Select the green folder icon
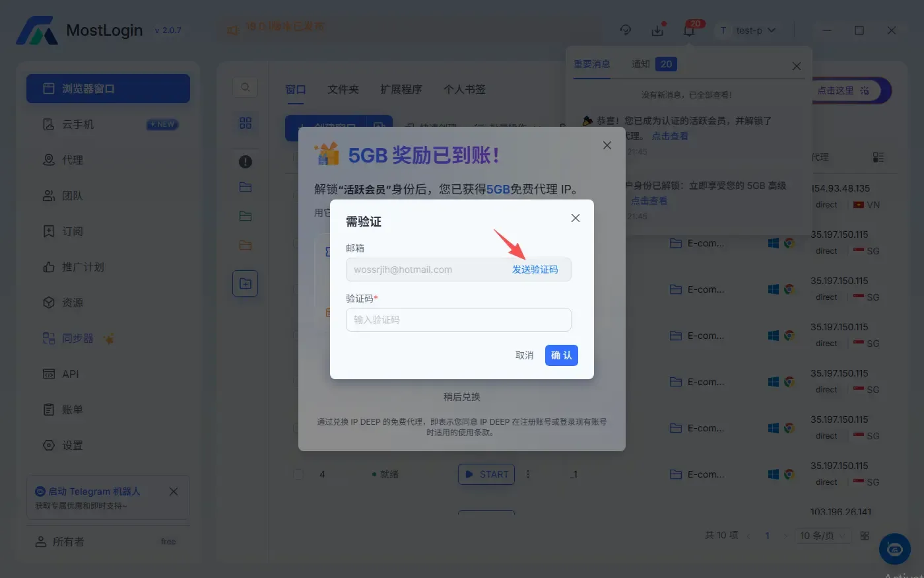This screenshot has height=578, width=924. (246, 216)
